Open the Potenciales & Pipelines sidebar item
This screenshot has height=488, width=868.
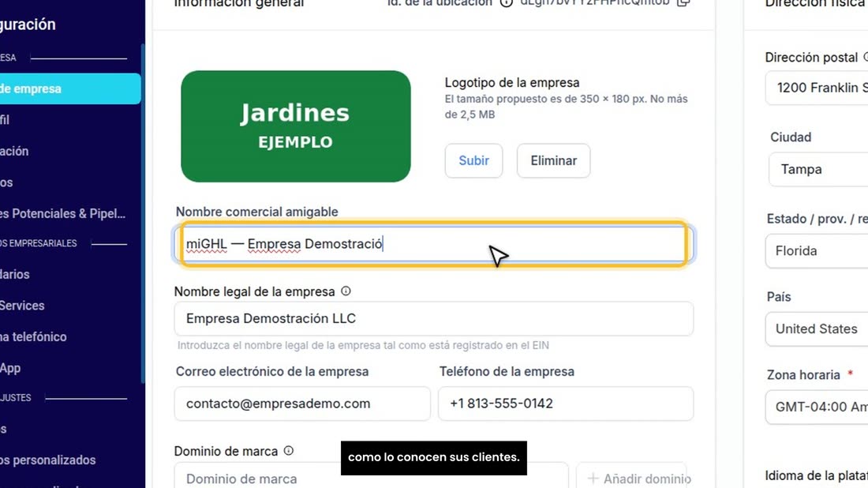click(62, 214)
